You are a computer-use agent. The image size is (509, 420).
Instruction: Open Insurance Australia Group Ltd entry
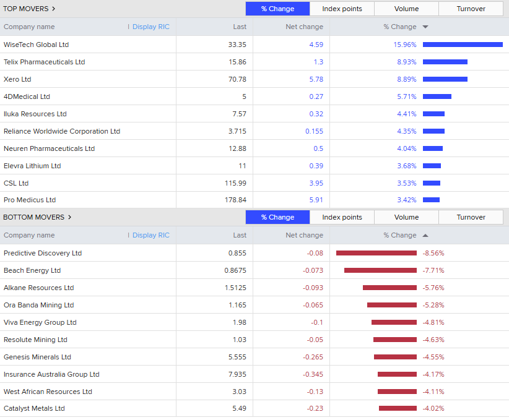pyautogui.click(x=51, y=374)
